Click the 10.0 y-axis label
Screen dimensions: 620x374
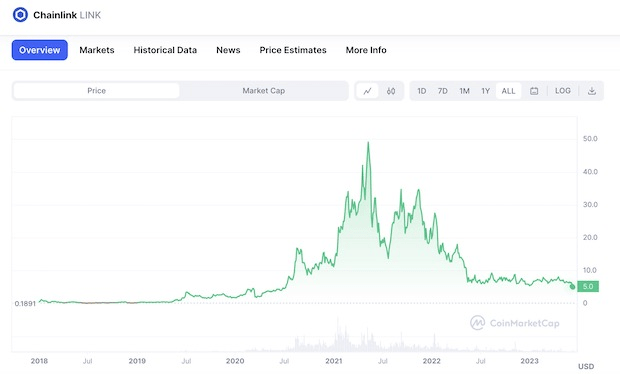590,270
